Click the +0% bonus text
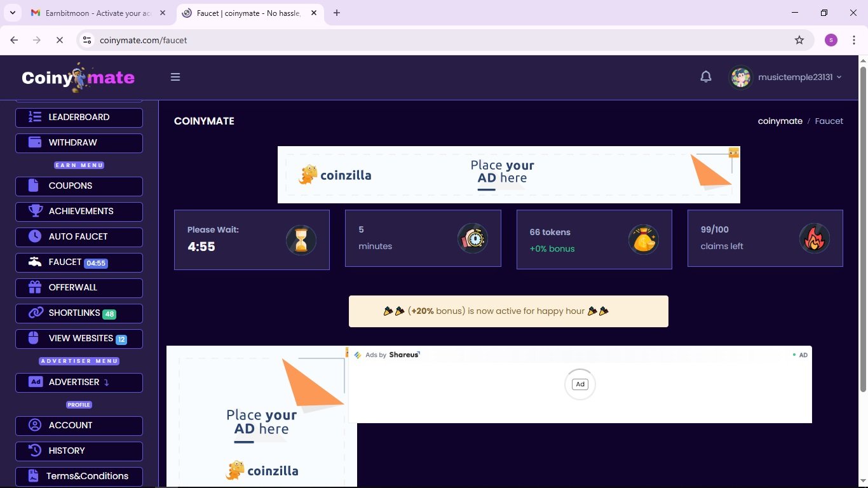 coord(552,248)
